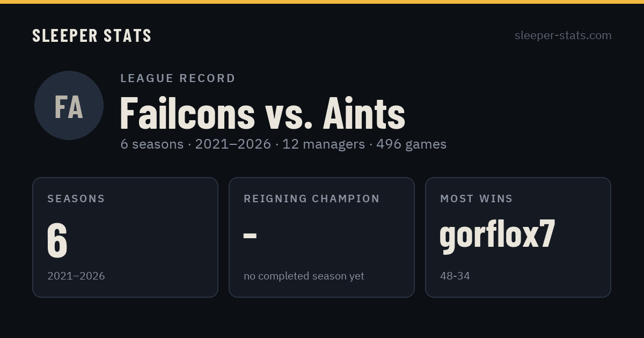The height and width of the screenshot is (338, 644).
Task: Open the Sleeper Stats logo text
Action: (92, 35)
